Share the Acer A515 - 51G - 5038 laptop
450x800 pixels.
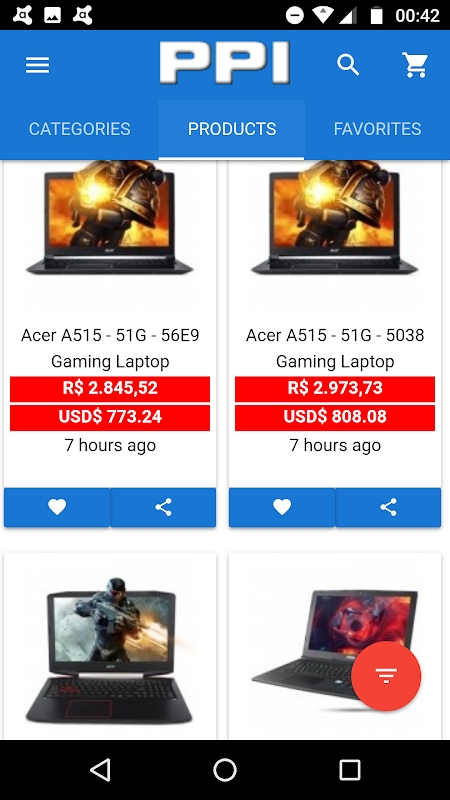pyautogui.click(x=388, y=507)
